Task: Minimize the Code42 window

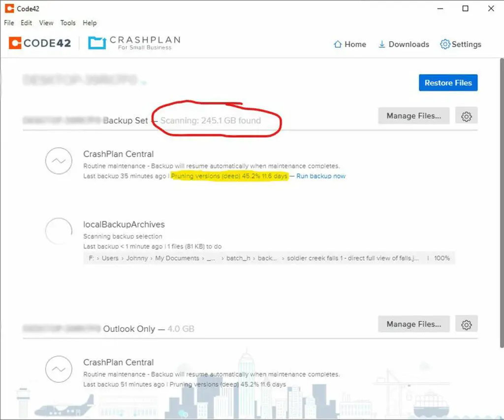Action: point(440,8)
